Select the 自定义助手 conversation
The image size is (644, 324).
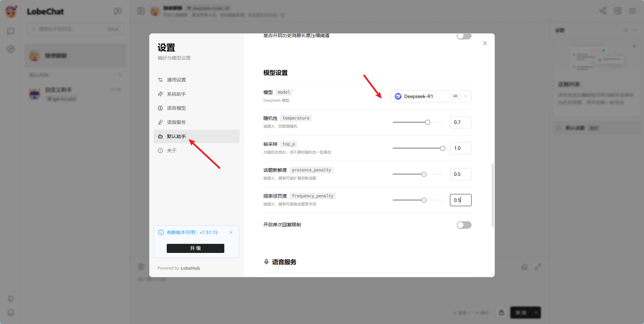coord(75,94)
